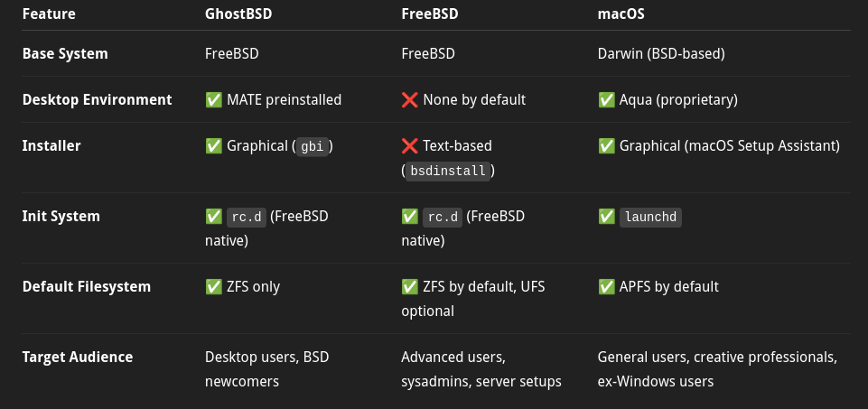Click the bsdinstall code label
Screen dimensions: 868x409
(x=448, y=171)
